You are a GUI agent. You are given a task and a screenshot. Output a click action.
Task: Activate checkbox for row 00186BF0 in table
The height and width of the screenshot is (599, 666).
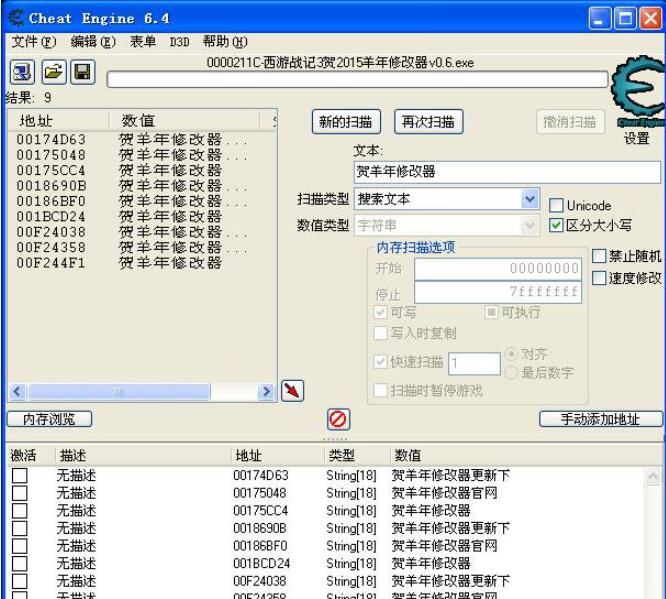coord(20,546)
